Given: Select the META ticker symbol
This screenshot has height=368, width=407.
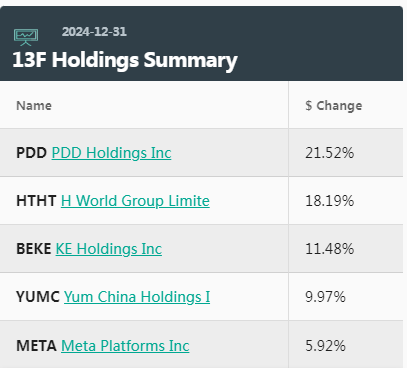Looking at the screenshot, I should tap(36, 346).
